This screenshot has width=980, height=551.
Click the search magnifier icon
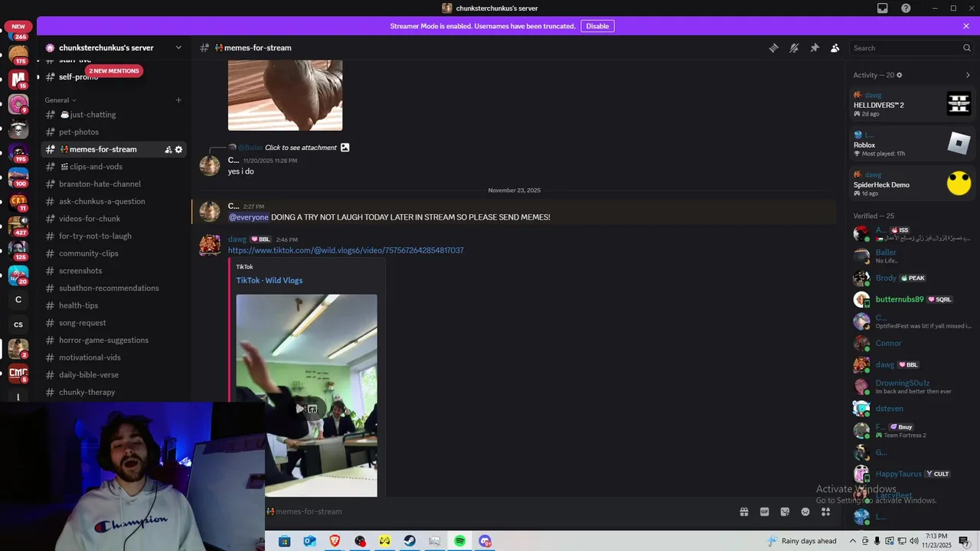[966, 47]
